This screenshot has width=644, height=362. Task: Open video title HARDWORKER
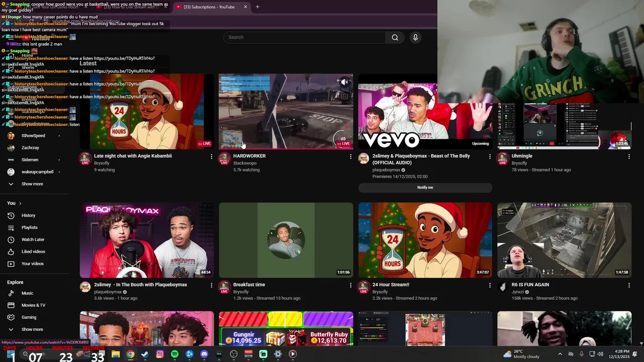pos(250,156)
